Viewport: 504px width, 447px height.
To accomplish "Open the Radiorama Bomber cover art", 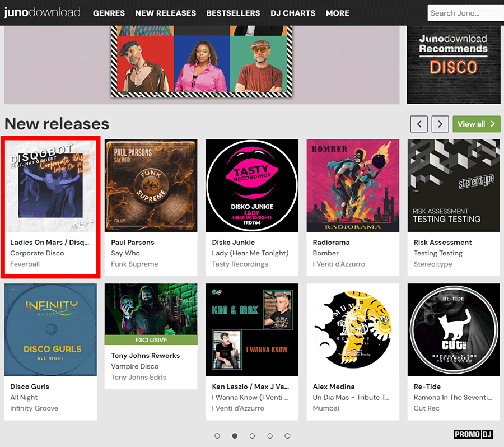I will point(353,185).
